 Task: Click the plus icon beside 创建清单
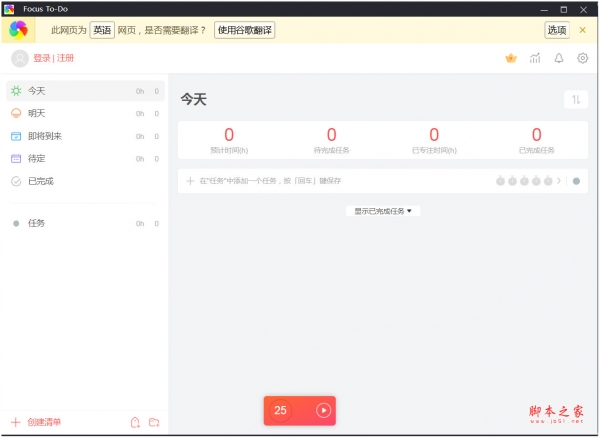point(16,422)
